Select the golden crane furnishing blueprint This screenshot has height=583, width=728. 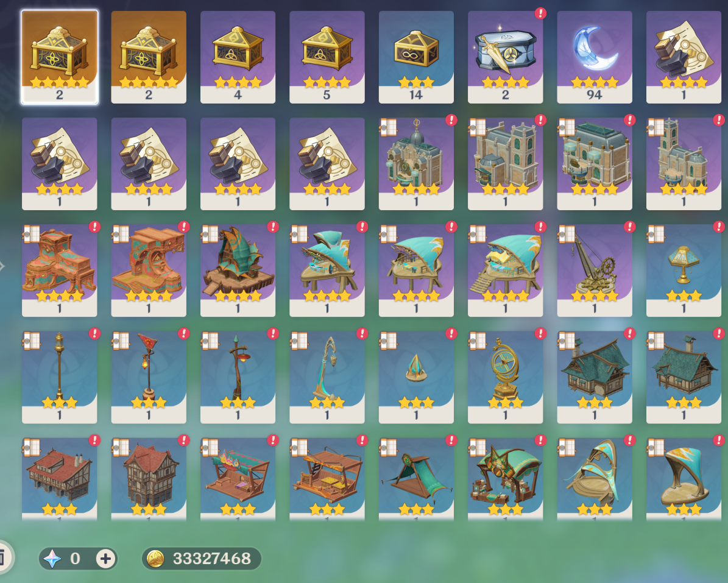(x=595, y=270)
